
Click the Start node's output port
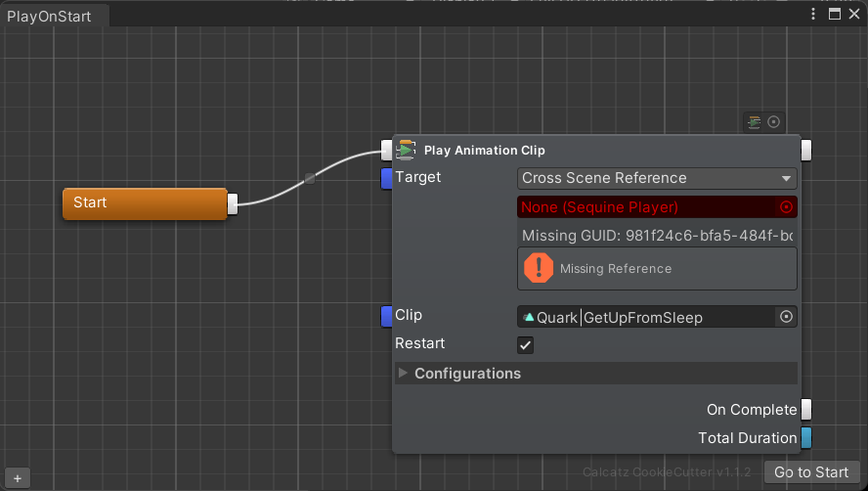[x=233, y=203]
